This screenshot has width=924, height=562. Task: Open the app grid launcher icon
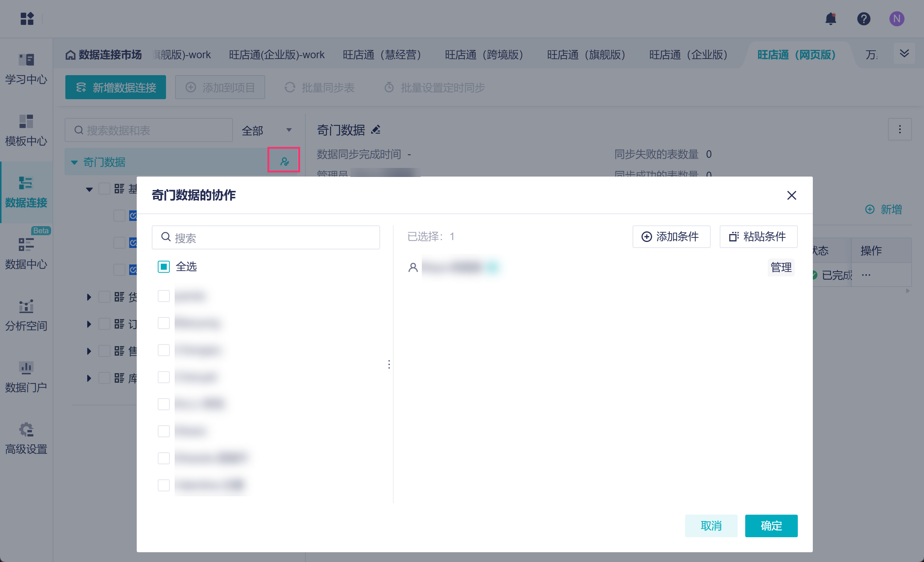[27, 18]
